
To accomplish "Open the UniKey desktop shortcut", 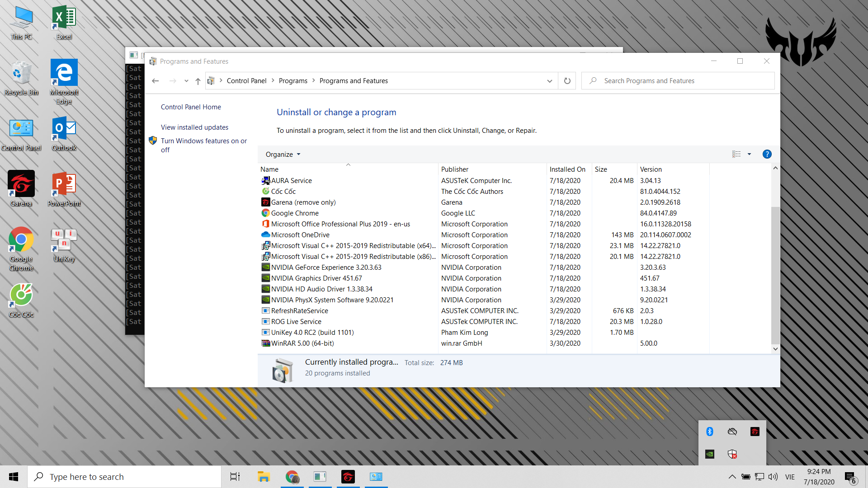I will pyautogui.click(x=64, y=246).
